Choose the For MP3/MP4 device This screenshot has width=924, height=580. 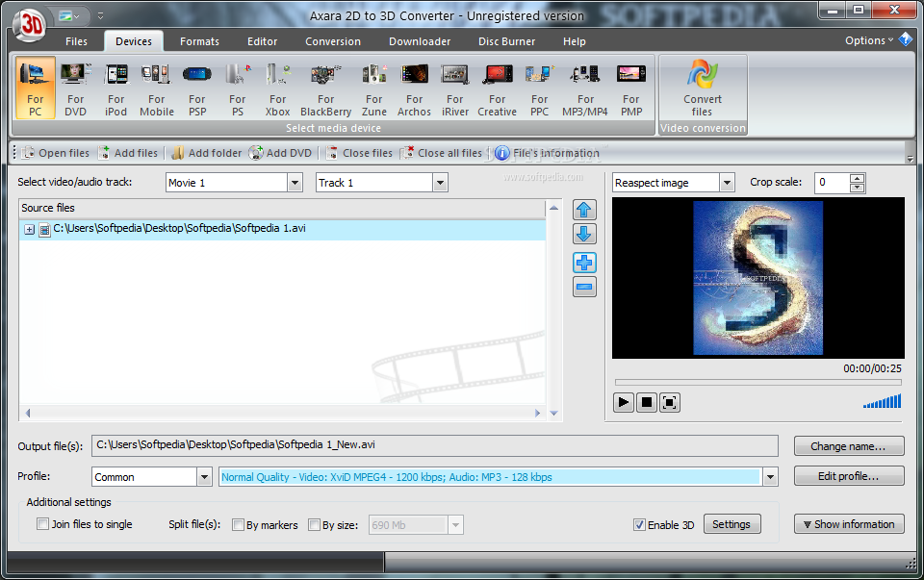coord(585,88)
